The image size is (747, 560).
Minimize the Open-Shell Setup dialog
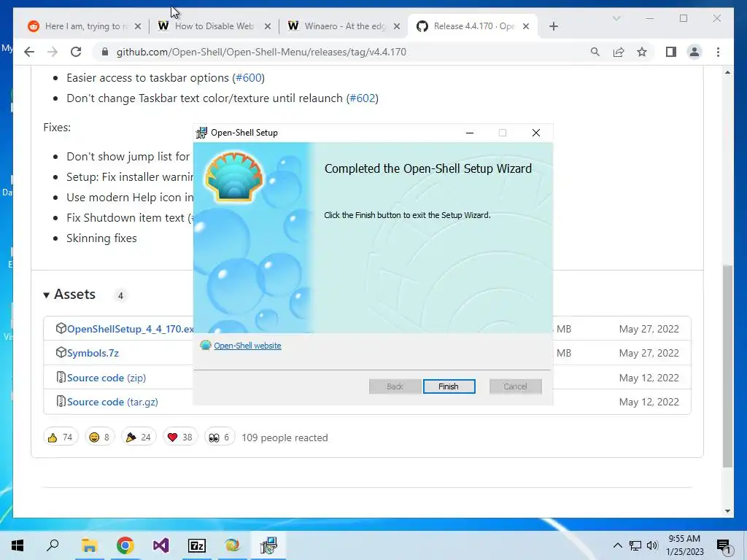pyautogui.click(x=470, y=133)
